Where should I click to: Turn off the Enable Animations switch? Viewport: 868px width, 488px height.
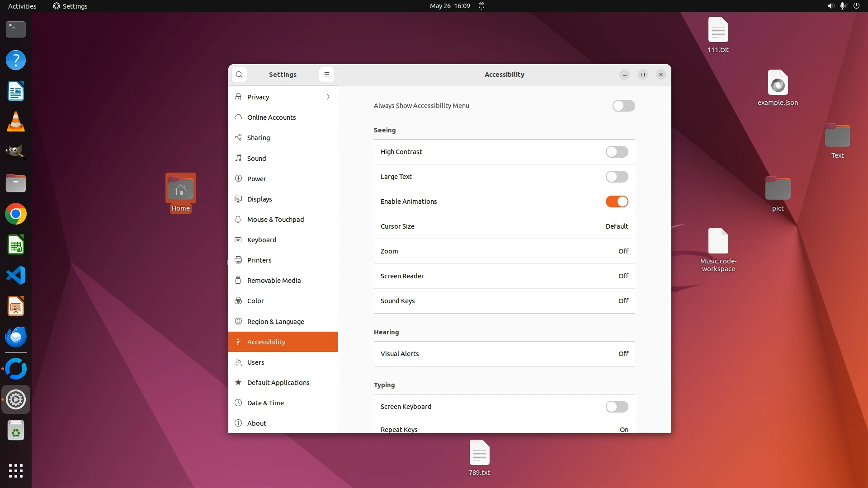pos(617,202)
